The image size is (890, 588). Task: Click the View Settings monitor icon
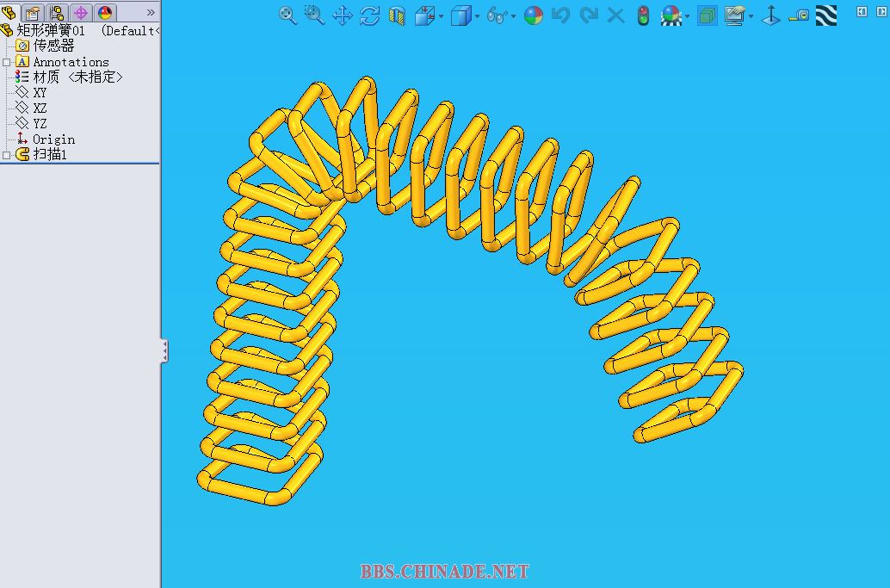tap(735, 15)
